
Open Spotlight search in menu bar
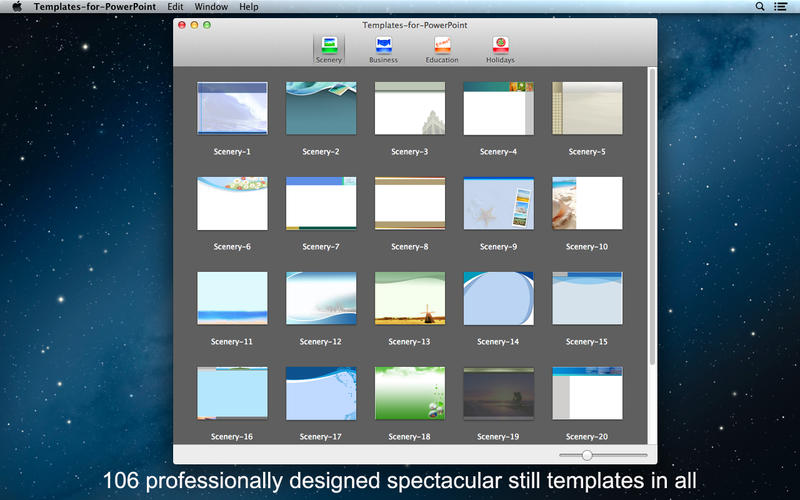760,7
